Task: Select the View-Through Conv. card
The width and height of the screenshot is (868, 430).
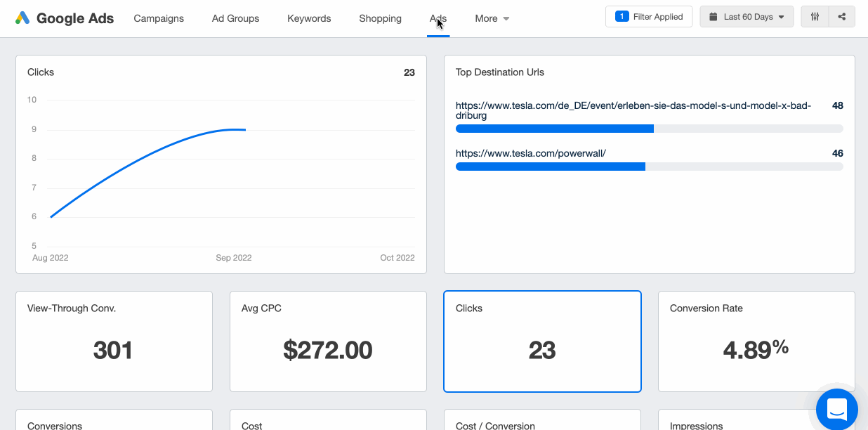Action: click(x=114, y=341)
